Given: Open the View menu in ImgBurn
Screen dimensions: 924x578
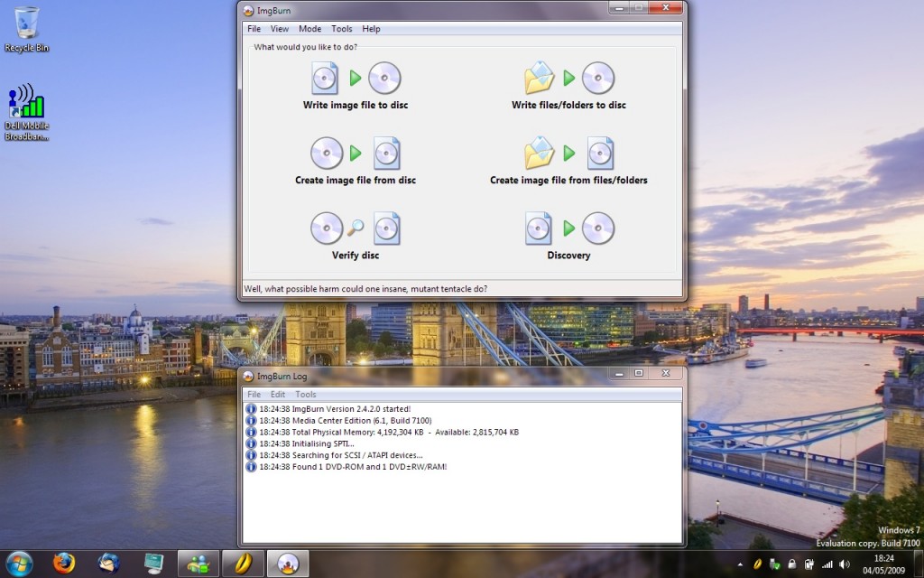Looking at the screenshot, I should tap(280, 29).
